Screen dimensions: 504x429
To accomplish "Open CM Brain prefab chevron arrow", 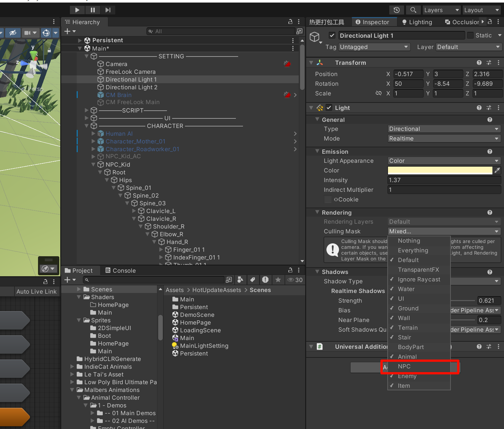I will click(295, 95).
